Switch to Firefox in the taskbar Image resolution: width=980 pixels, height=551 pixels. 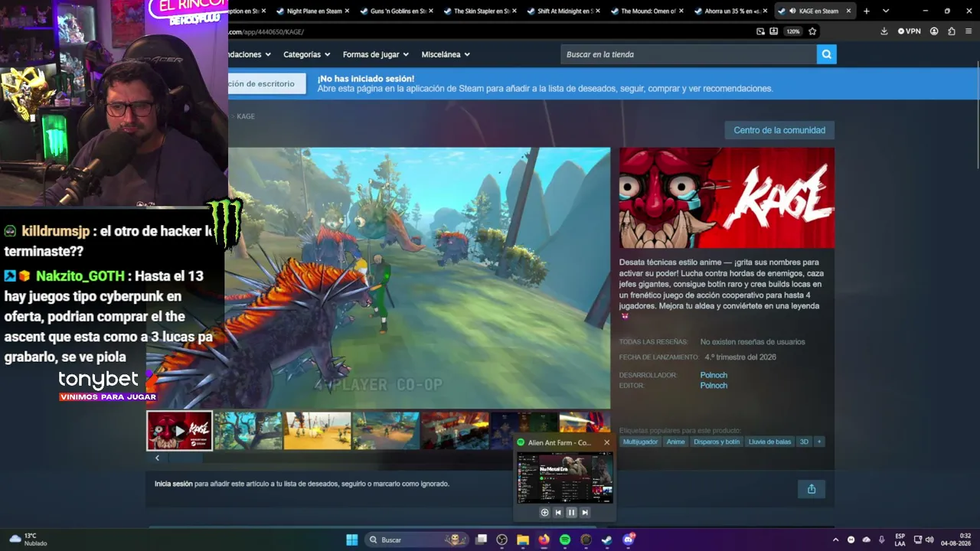[544, 540]
